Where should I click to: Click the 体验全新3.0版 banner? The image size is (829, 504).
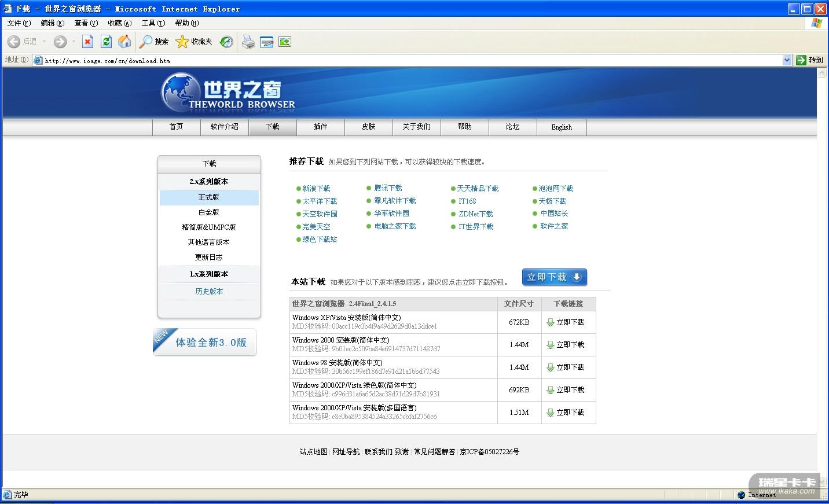205,343
